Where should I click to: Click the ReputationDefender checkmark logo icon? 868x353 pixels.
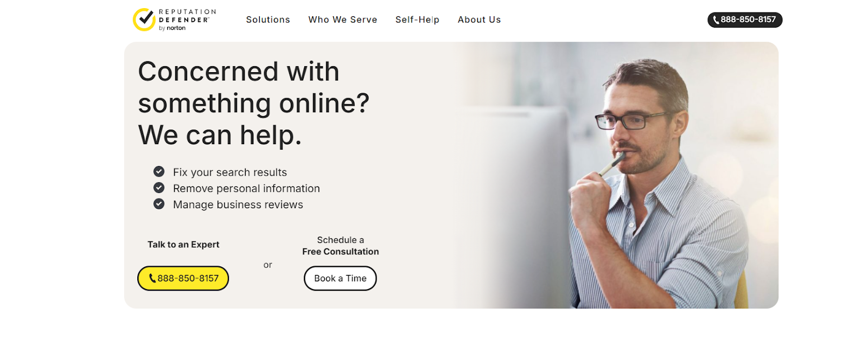click(x=144, y=20)
